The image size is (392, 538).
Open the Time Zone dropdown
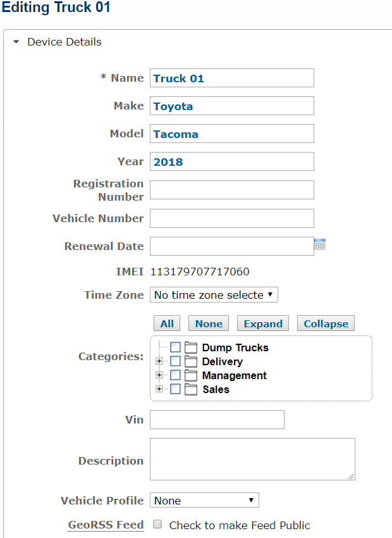point(214,295)
